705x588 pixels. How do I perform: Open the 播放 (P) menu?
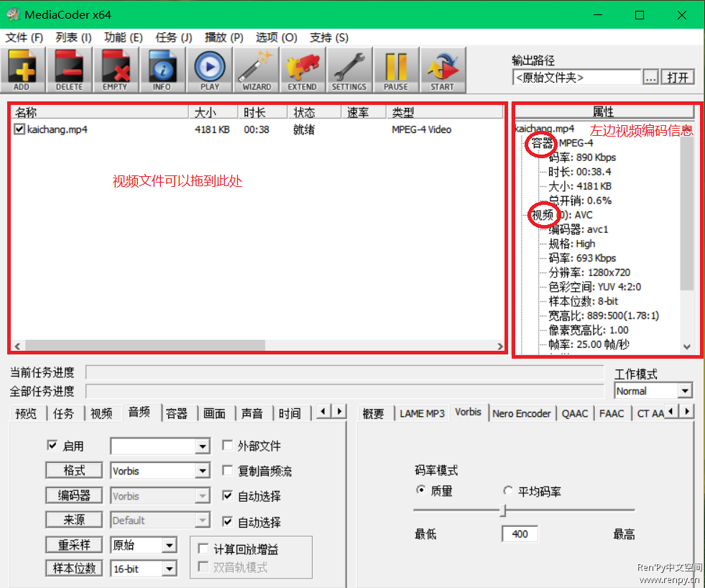point(224,37)
